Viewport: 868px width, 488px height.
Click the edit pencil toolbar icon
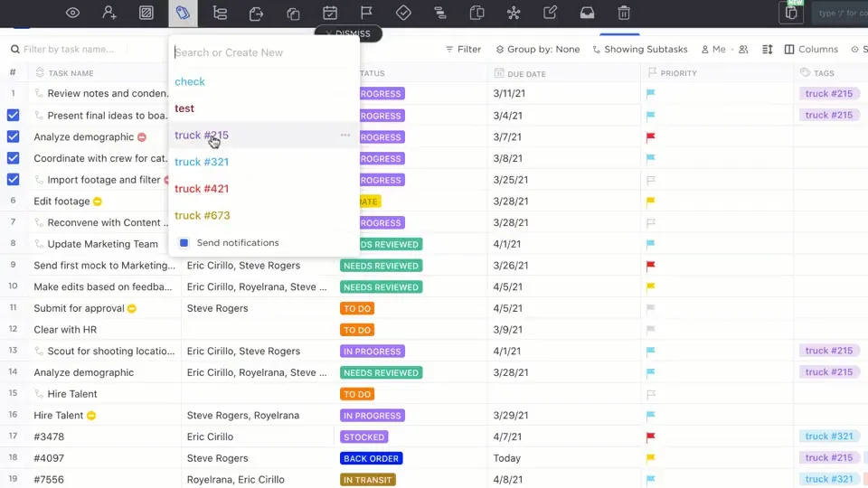(551, 13)
